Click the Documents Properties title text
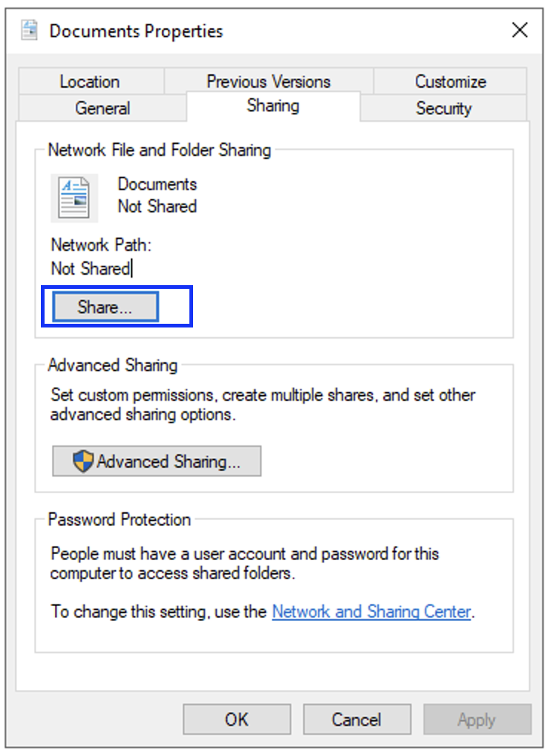Screen dimensions: 560x753 [136, 31]
